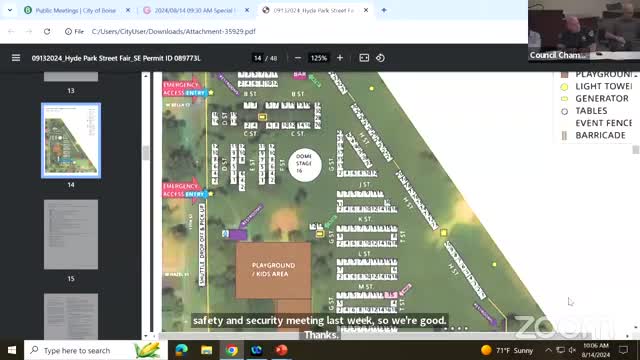Viewport: 640px width, 360px height.
Task: Switch to Public Meetings City of Boise tab
Action: click(x=76, y=10)
